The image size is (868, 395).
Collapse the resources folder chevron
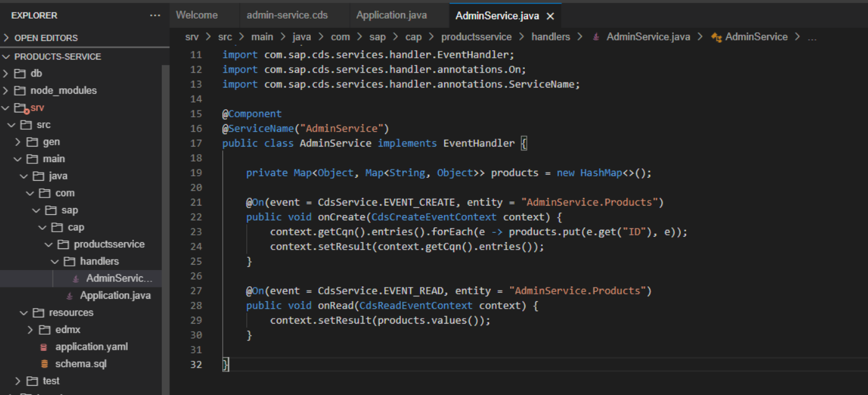coord(24,312)
